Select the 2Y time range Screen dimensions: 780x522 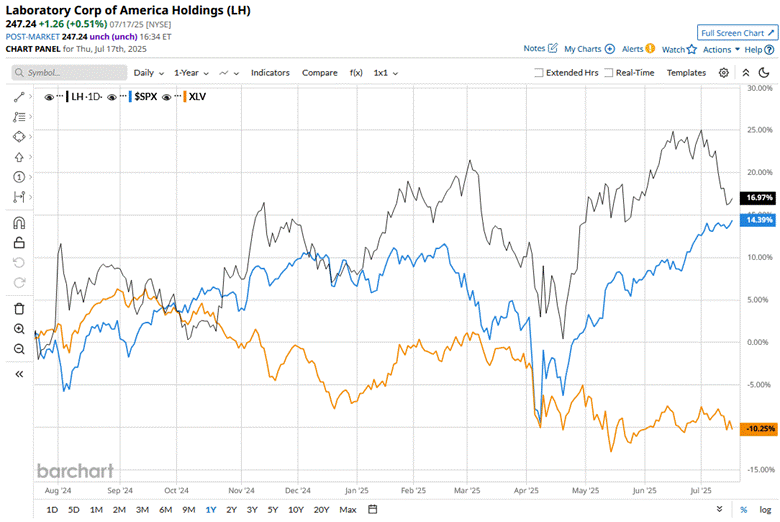231,510
